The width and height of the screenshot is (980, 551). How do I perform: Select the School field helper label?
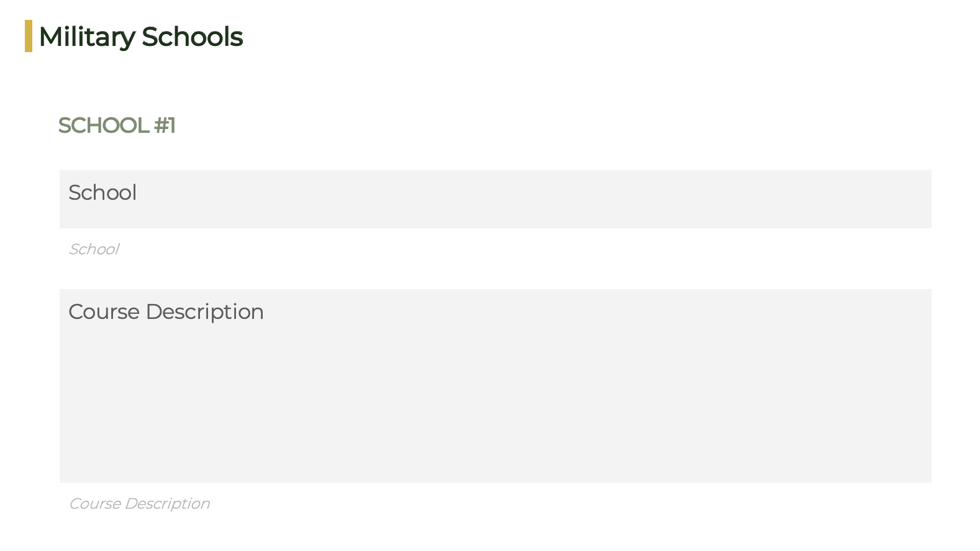click(94, 249)
